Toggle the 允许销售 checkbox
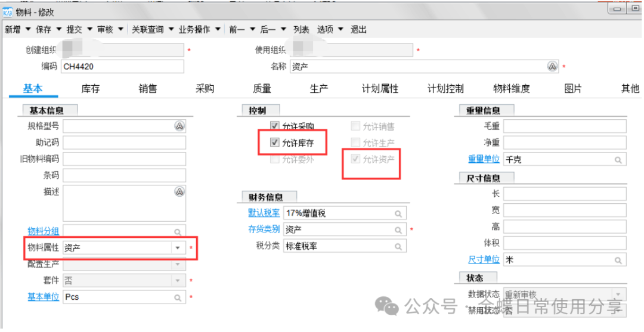Image resolution: width=644 pixels, height=332 pixels. pos(355,126)
